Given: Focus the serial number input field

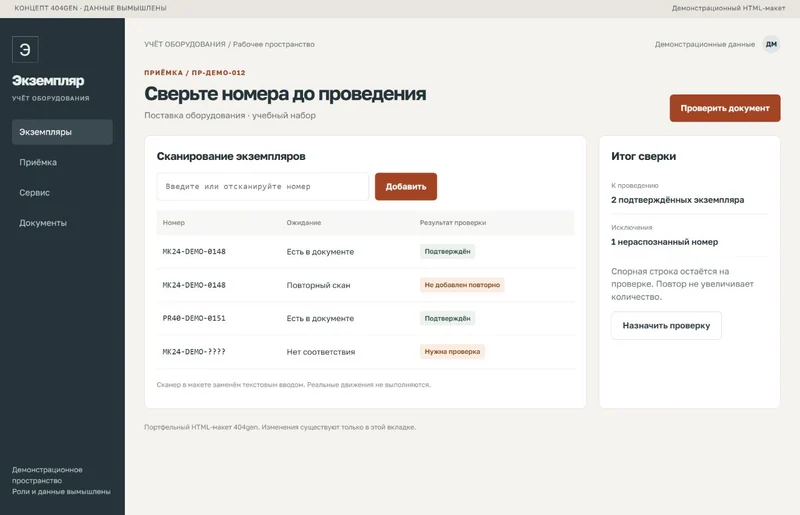Looking at the screenshot, I should point(262,187).
